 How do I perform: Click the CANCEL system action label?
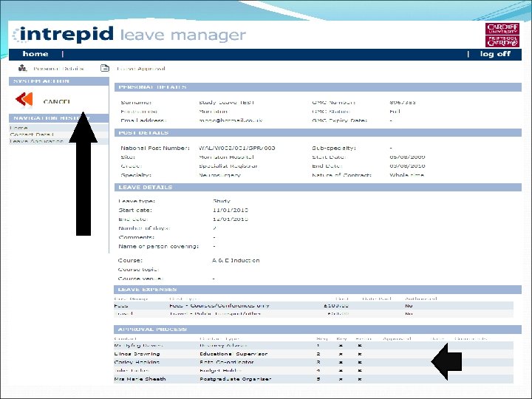[57, 101]
